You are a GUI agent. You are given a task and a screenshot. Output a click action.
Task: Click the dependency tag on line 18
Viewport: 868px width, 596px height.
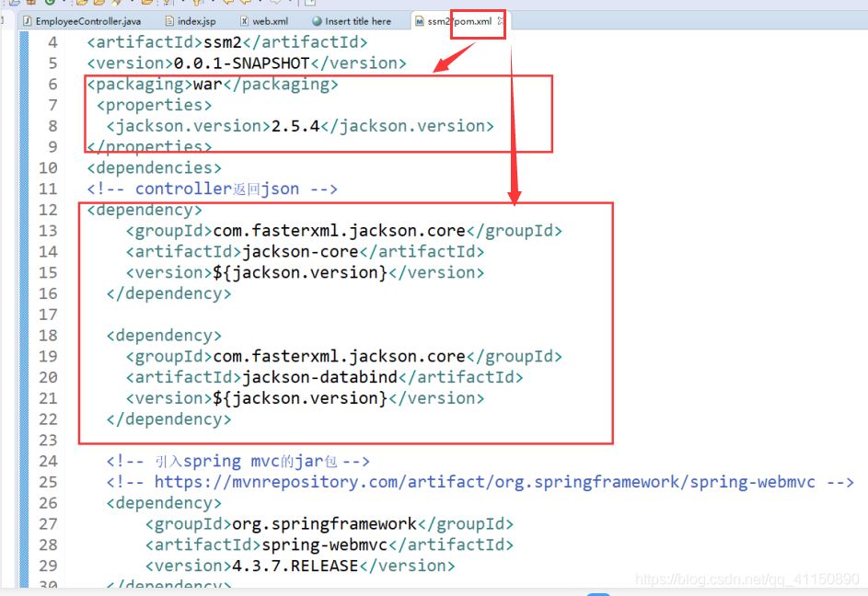[x=164, y=336]
